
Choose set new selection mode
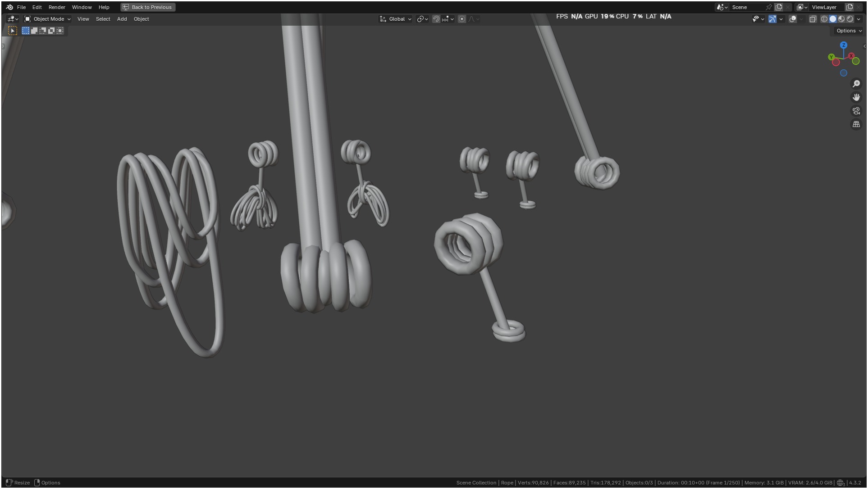(x=26, y=31)
